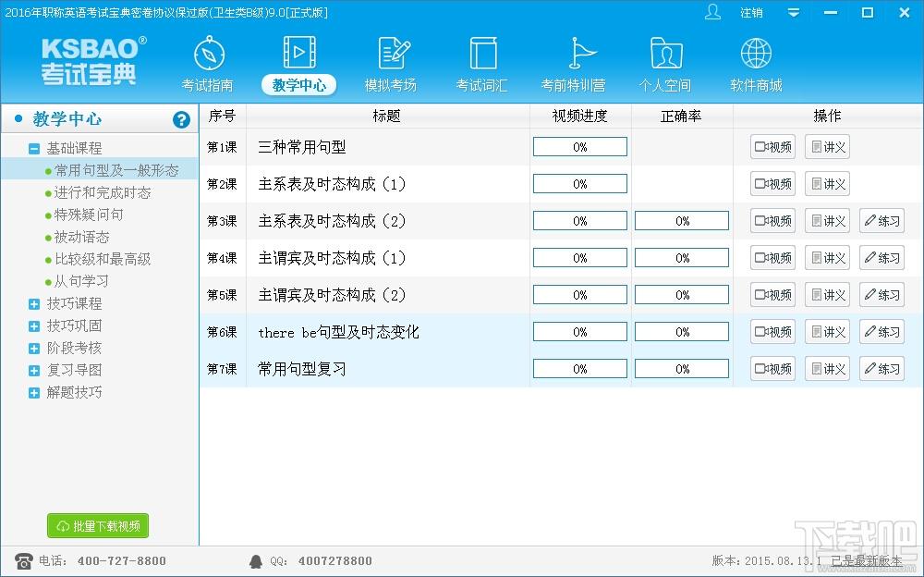The image size is (924, 577).
Task: Click 视频 button for lesson 第1课
Action: click(772, 147)
